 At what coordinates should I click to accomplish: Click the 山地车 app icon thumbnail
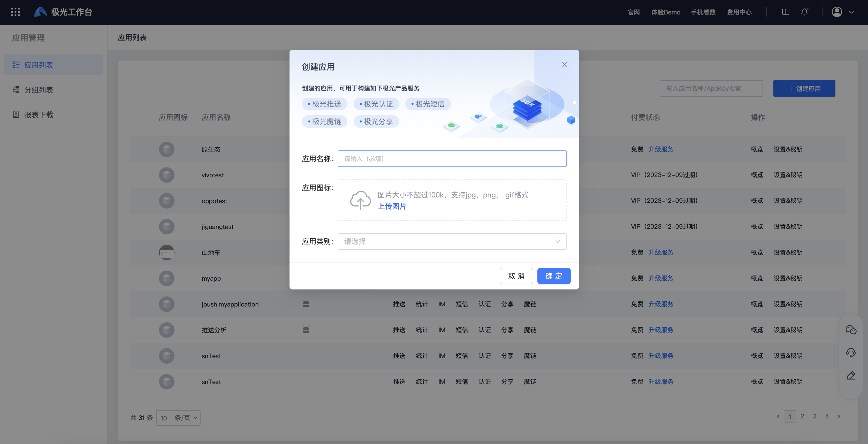166,253
